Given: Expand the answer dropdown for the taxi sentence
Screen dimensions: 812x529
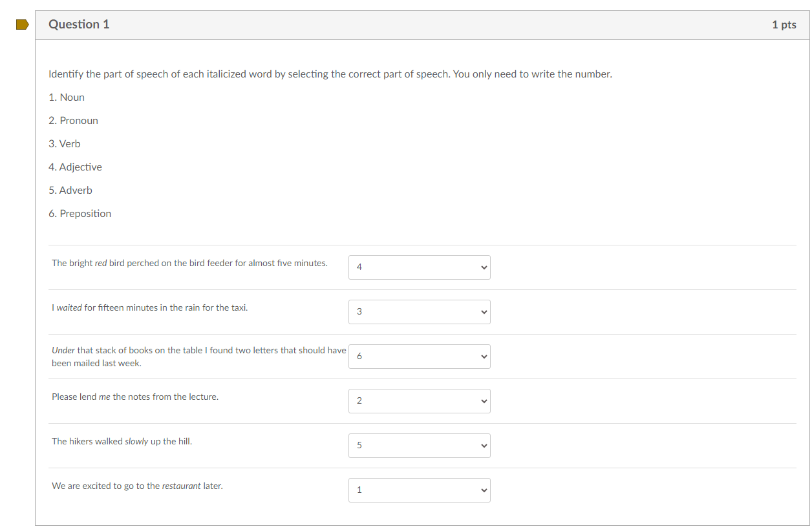Looking at the screenshot, I should (419, 312).
